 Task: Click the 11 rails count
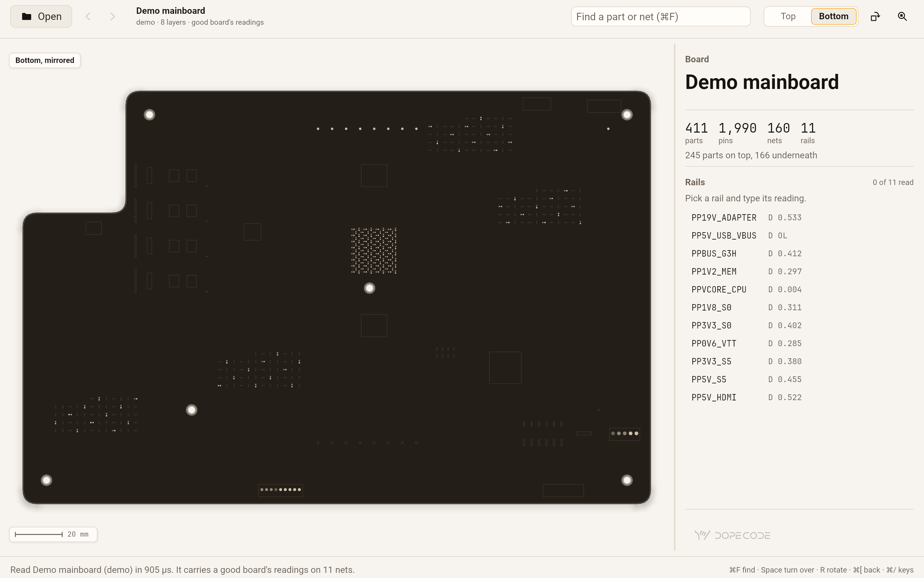pyautogui.click(x=808, y=132)
